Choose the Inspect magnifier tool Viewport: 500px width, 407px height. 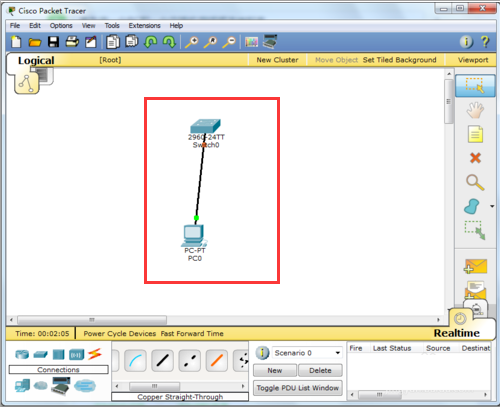coord(475,182)
